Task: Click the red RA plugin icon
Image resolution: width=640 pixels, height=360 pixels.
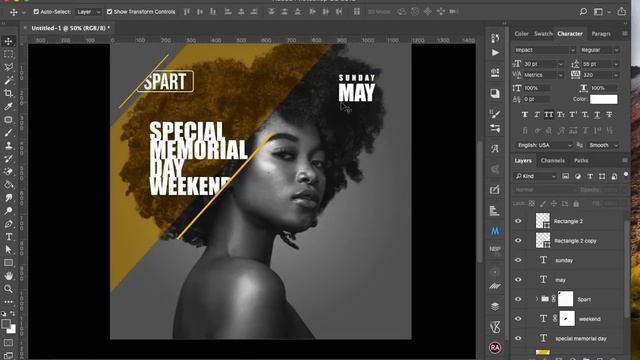Action: point(495,348)
